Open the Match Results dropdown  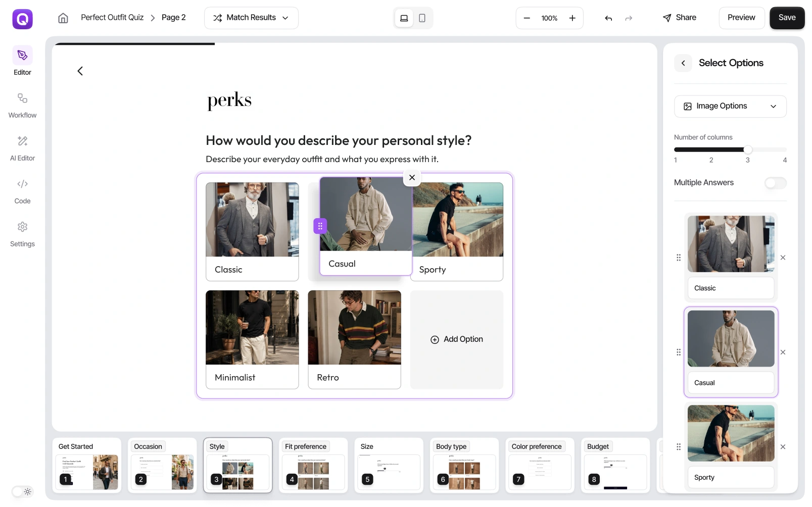point(251,18)
